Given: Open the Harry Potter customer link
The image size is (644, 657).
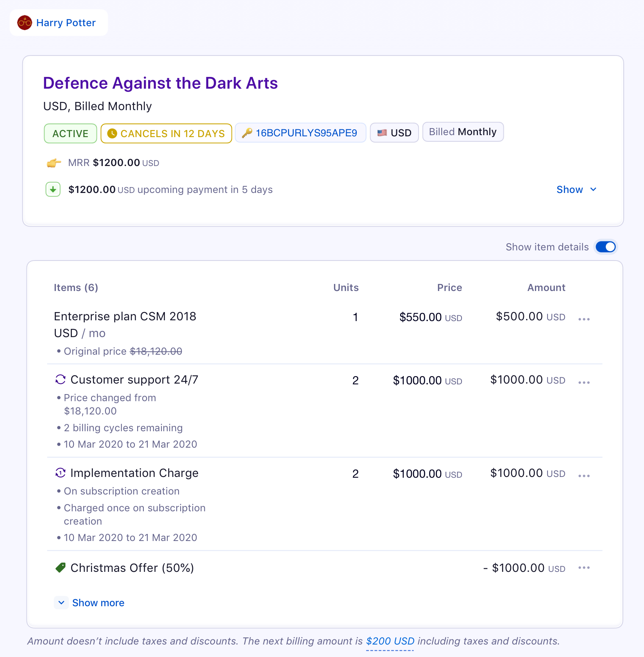Looking at the screenshot, I should tap(66, 23).
